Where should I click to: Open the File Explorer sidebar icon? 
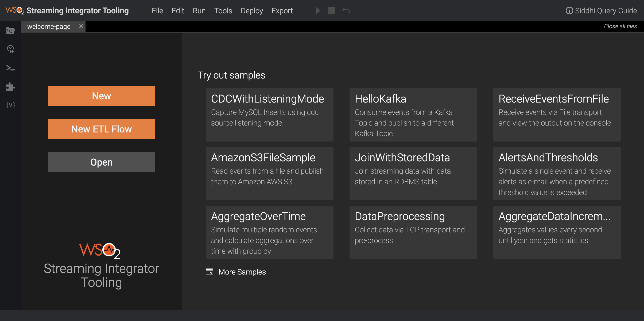(x=10, y=31)
